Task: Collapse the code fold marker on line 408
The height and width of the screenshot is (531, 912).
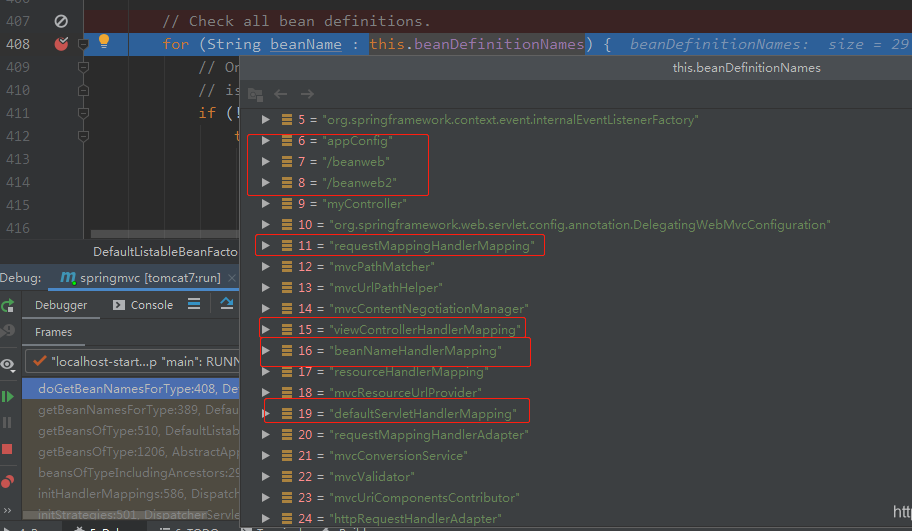Action: [83, 44]
